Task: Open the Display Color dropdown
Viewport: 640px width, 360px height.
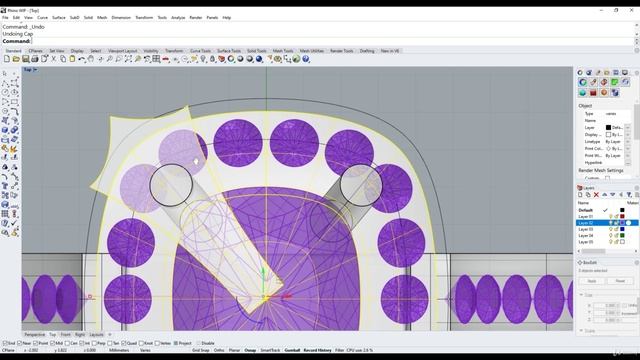Action: click(628, 135)
